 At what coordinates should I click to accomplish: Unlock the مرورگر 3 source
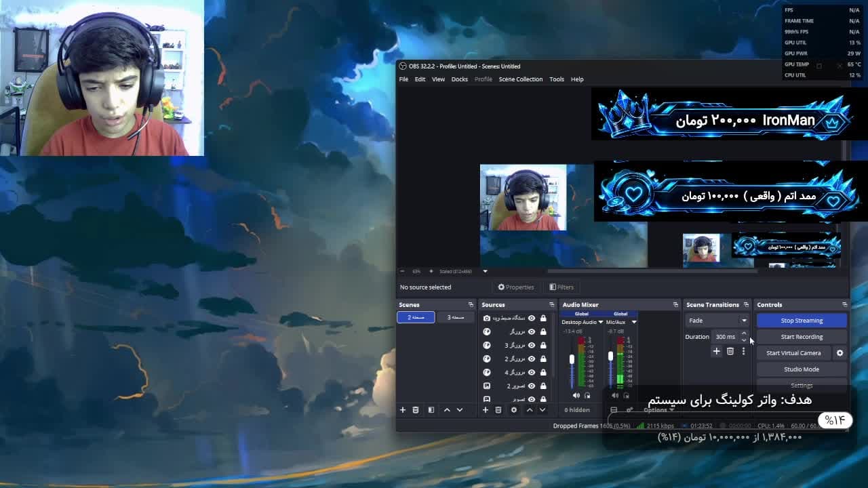coord(543,345)
